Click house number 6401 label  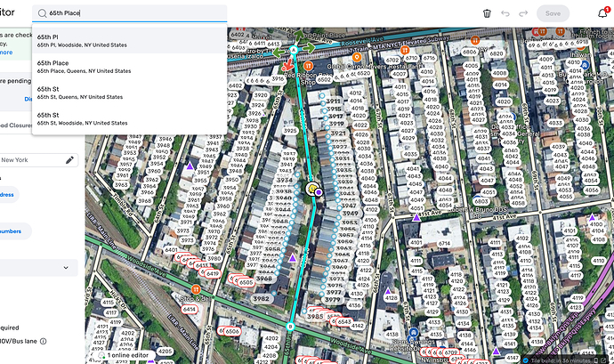click(171, 249)
